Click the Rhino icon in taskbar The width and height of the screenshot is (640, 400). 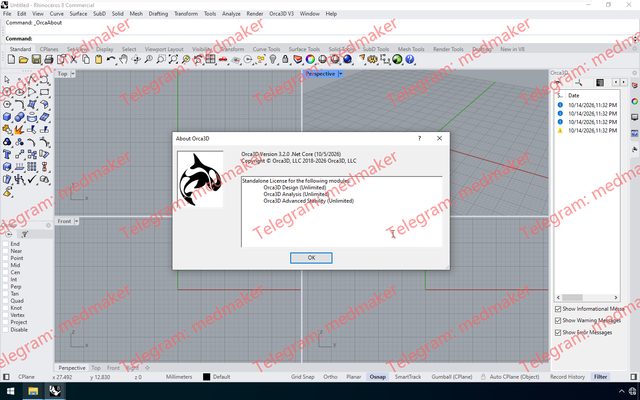55,391
